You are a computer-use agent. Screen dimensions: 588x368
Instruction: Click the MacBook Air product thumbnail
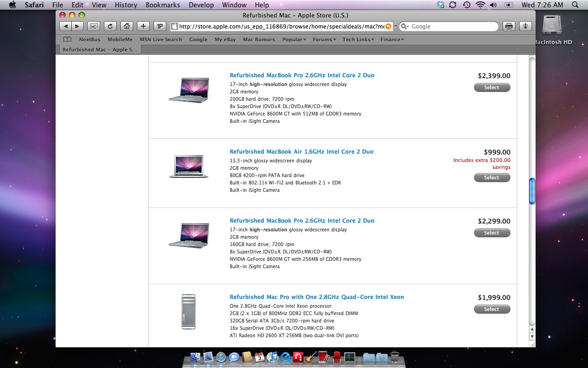click(x=188, y=167)
